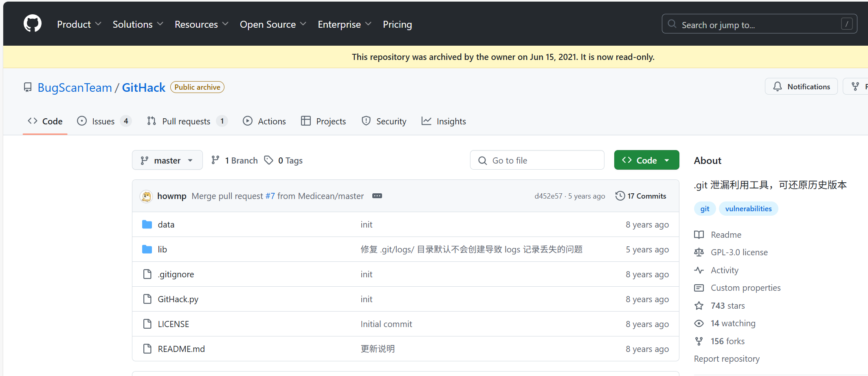
Task: Open commit d452e57
Action: click(x=548, y=196)
